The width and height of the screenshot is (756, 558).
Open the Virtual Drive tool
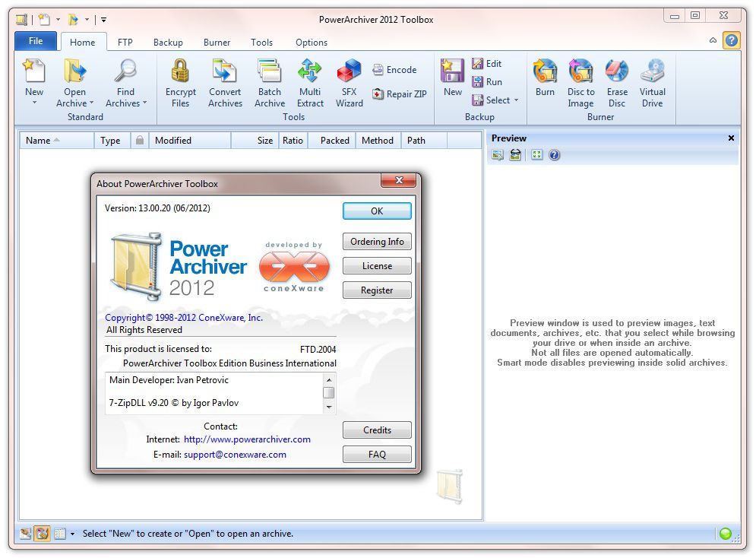[x=652, y=73]
